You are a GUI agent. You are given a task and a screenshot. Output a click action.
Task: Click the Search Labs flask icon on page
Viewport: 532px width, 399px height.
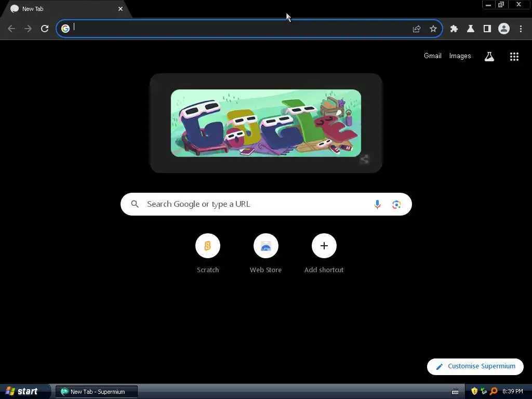pos(489,57)
